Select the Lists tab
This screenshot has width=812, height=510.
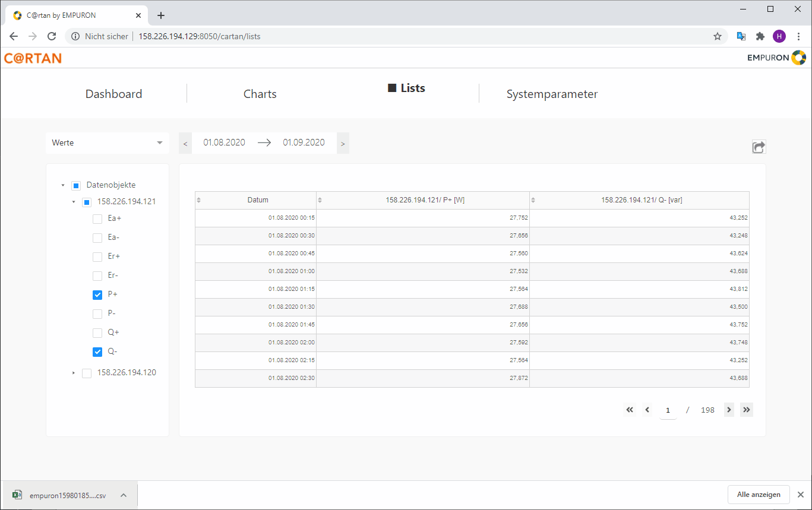click(x=407, y=88)
